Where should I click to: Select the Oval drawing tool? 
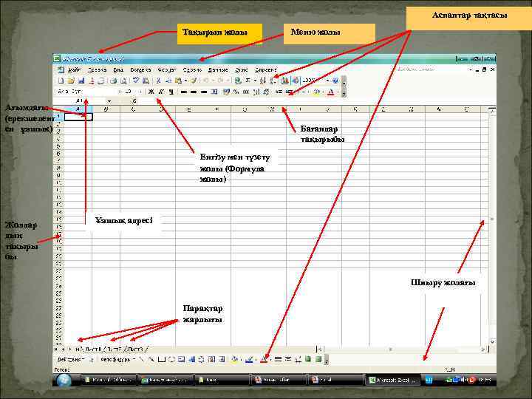(x=171, y=359)
